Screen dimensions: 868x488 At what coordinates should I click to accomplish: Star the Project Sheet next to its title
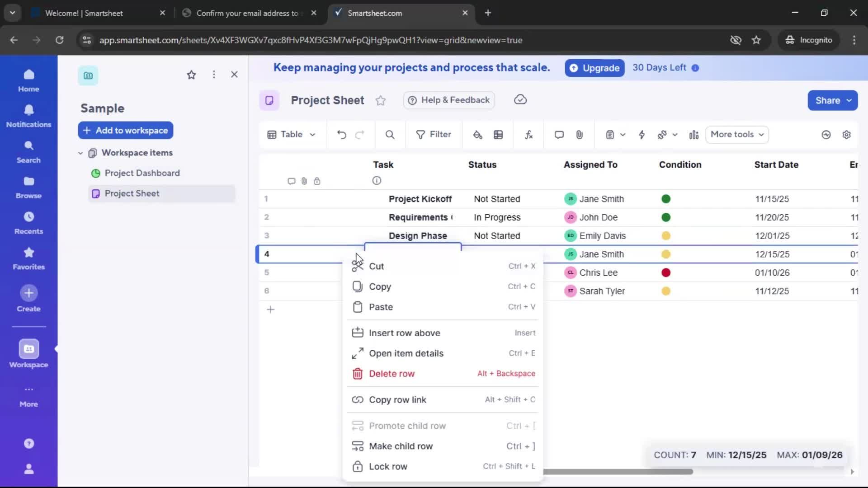tap(381, 100)
